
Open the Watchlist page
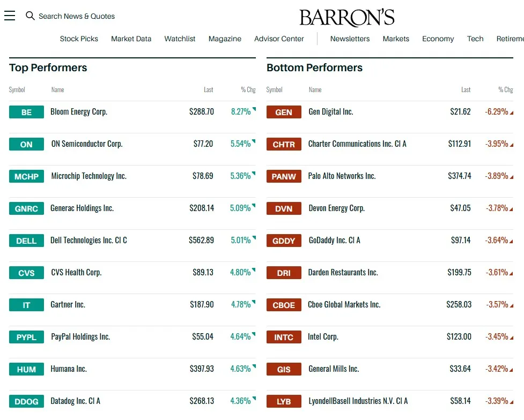[180, 39]
